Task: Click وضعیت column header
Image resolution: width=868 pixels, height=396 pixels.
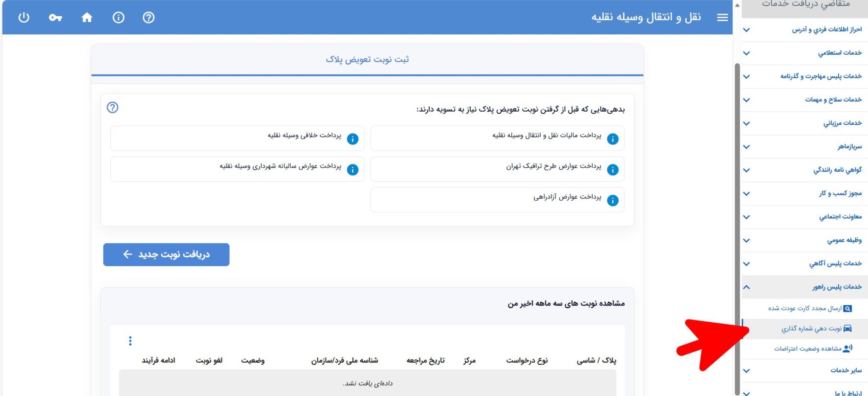Action: click(x=253, y=360)
